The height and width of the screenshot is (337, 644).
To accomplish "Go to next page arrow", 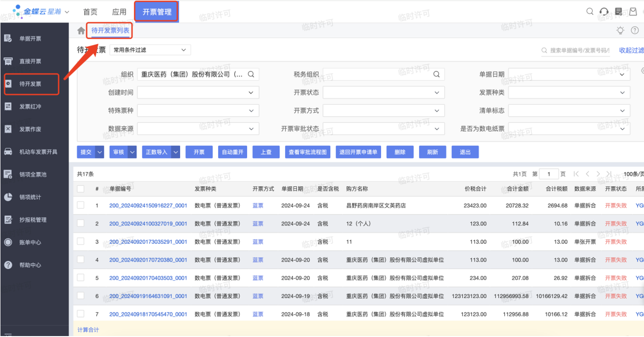I will click(x=598, y=174).
